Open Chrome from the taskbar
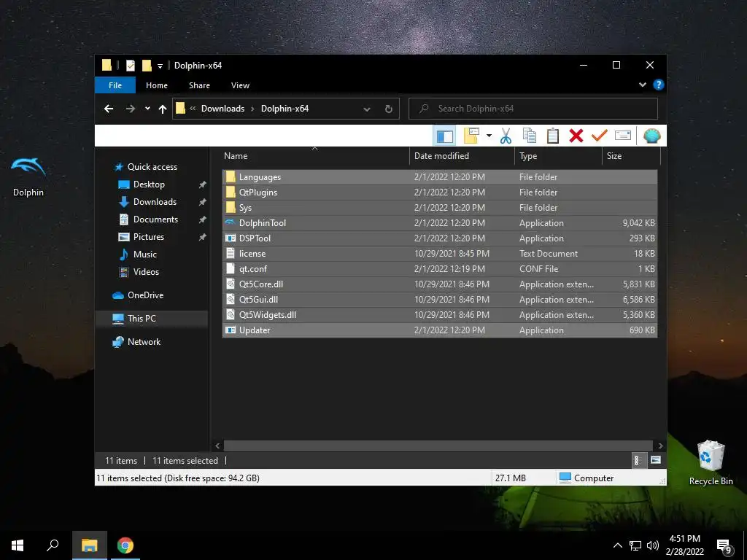Image resolution: width=747 pixels, height=560 pixels. pyautogui.click(x=125, y=545)
